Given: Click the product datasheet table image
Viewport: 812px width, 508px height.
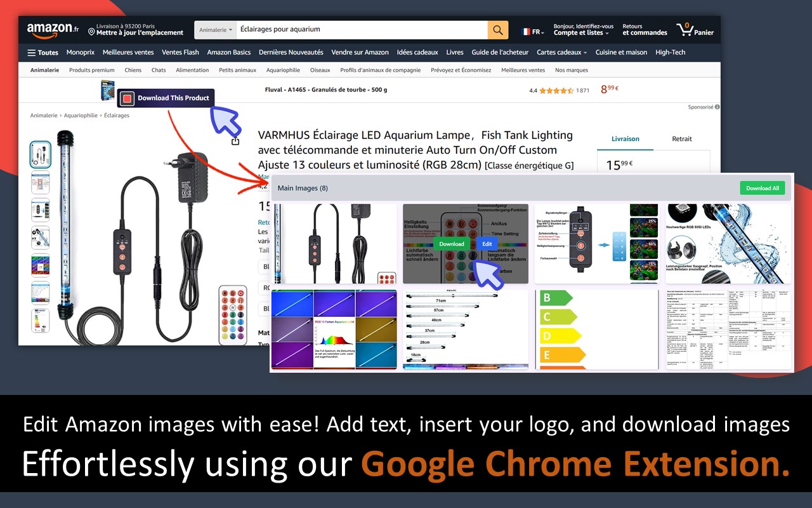Looking at the screenshot, I should [728, 329].
